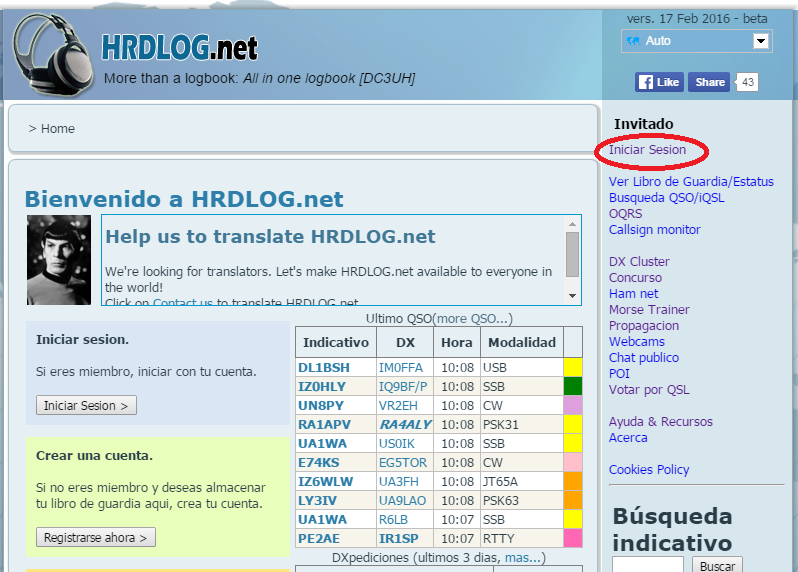Click the Iniciar Sesion sidebar link

coord(647,150)
